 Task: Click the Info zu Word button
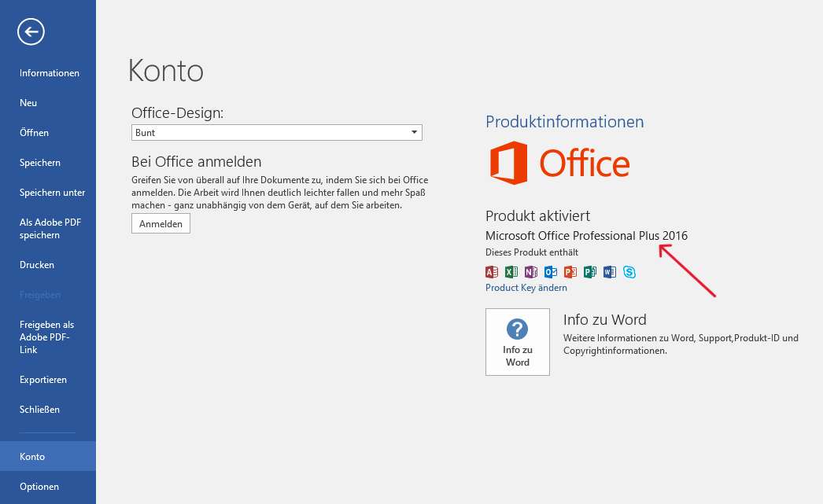coord(517,342)
